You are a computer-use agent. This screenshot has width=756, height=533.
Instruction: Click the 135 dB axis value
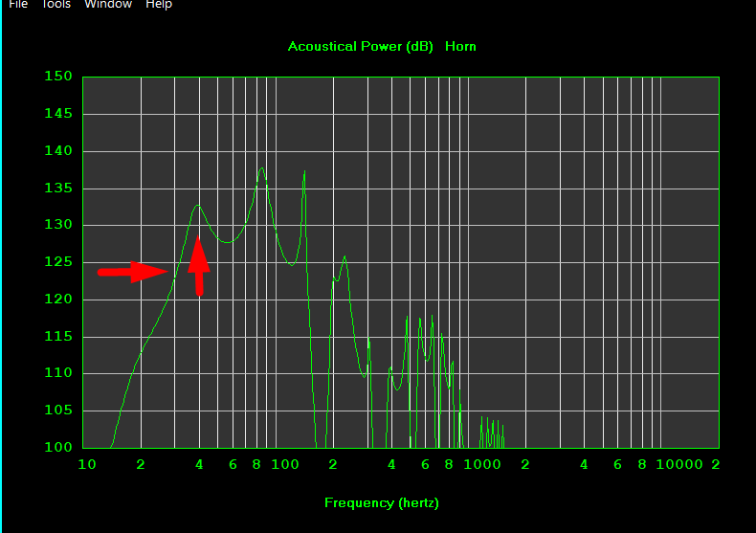click(58, 188)
